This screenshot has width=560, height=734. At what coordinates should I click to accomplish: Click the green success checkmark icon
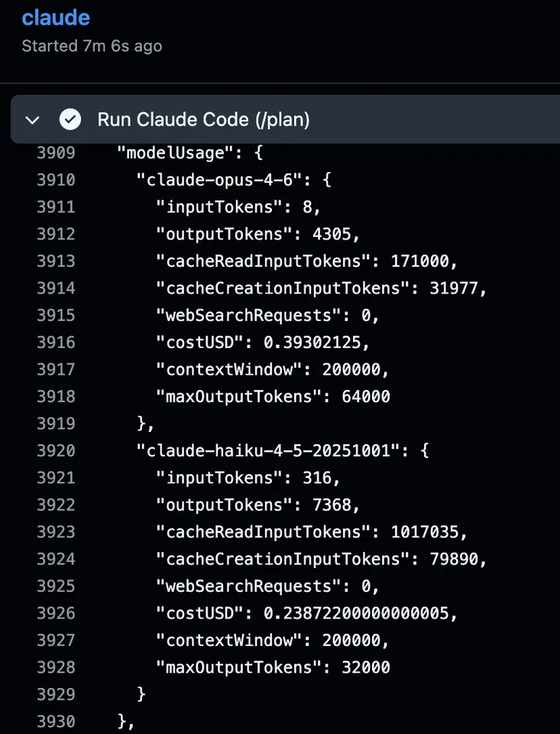pyautogui.click(x=70, y=120)
